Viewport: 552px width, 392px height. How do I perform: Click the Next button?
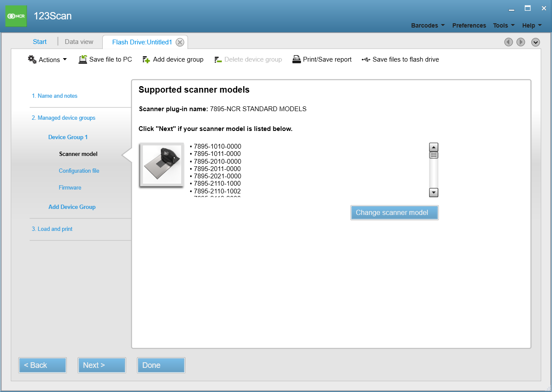pos(102,365)
